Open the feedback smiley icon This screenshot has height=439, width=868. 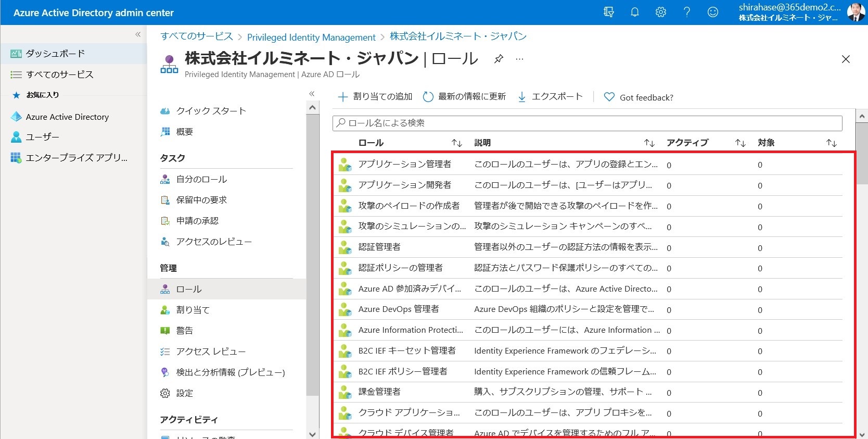[x=712, y=12]
